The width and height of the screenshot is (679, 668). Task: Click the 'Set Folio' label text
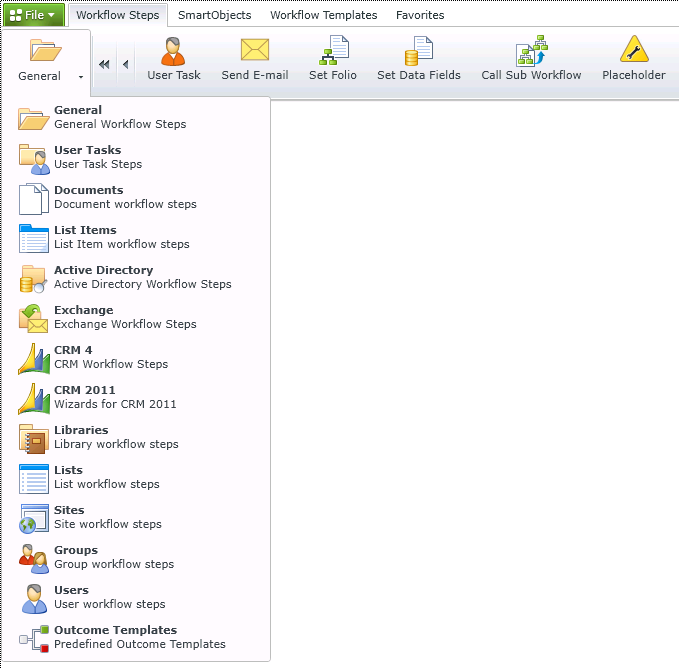click(333, 75)
